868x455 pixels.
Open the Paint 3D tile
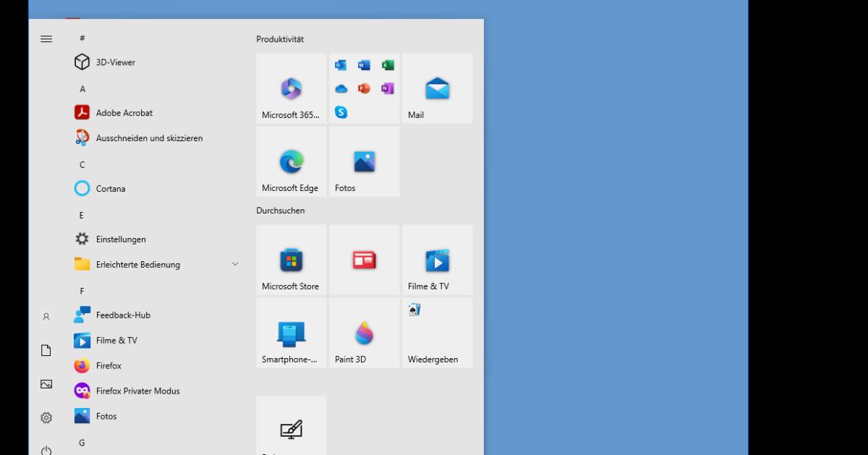click(365, 333)
